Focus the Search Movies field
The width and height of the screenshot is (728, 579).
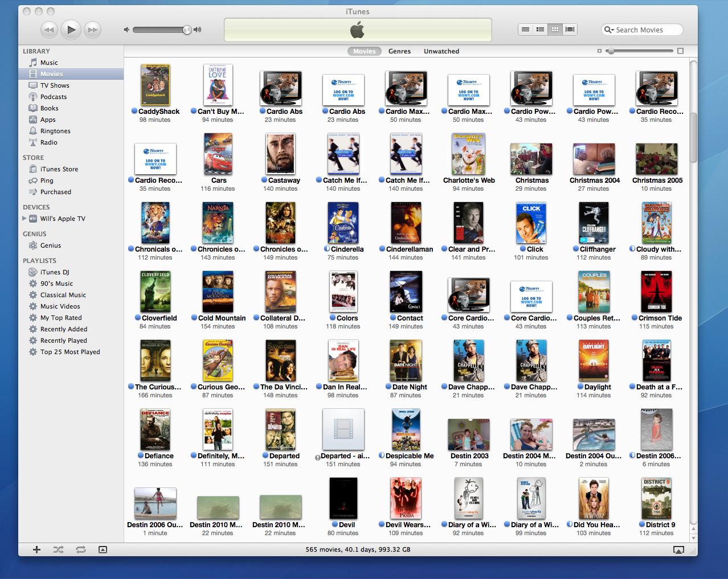642,30
